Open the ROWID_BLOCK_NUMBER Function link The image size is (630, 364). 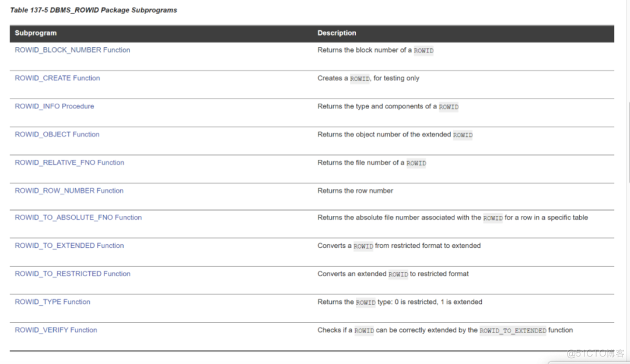point(72,50)
